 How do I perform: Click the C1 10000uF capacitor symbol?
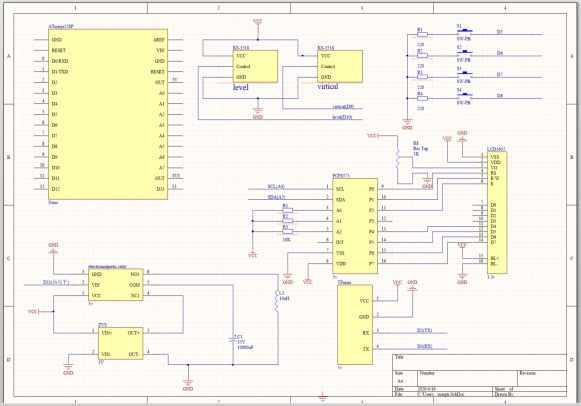click(x=233, y=341)
